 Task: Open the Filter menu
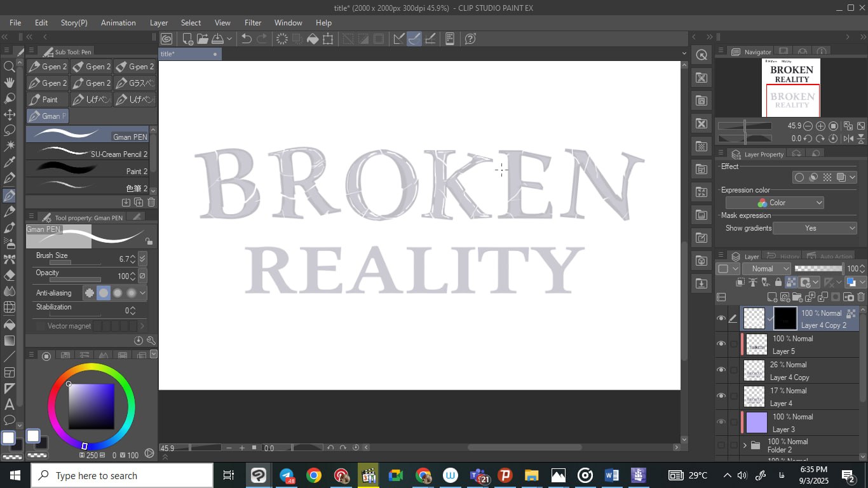[x=252, y=22]
